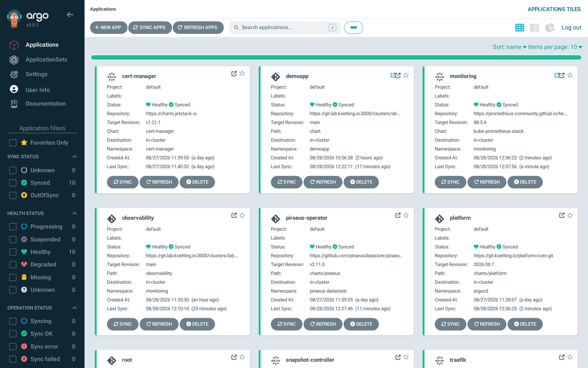Open the Sort: name dropdown
The height and width of the screenshot is (368, 588).
click(x=510, y=47)
